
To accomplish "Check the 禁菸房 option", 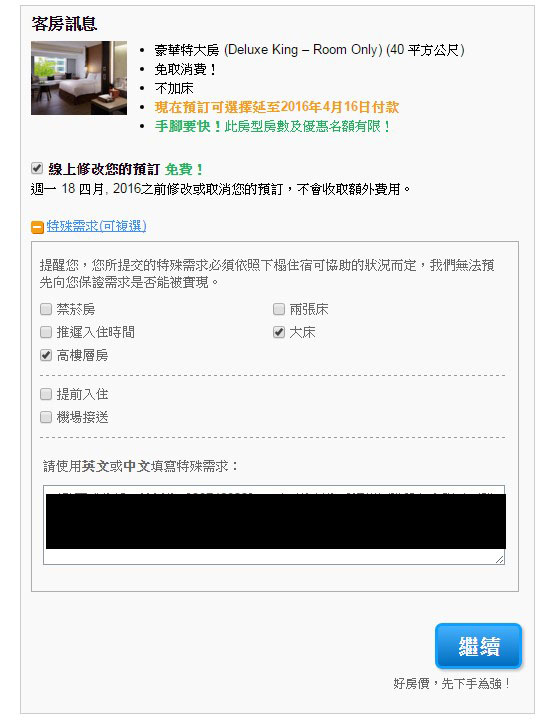I will click(x=46, y=309).
